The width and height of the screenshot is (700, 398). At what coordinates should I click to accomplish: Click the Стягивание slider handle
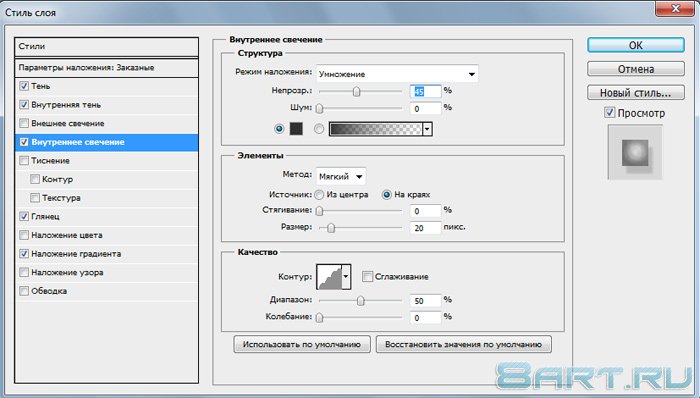(320, 211)
